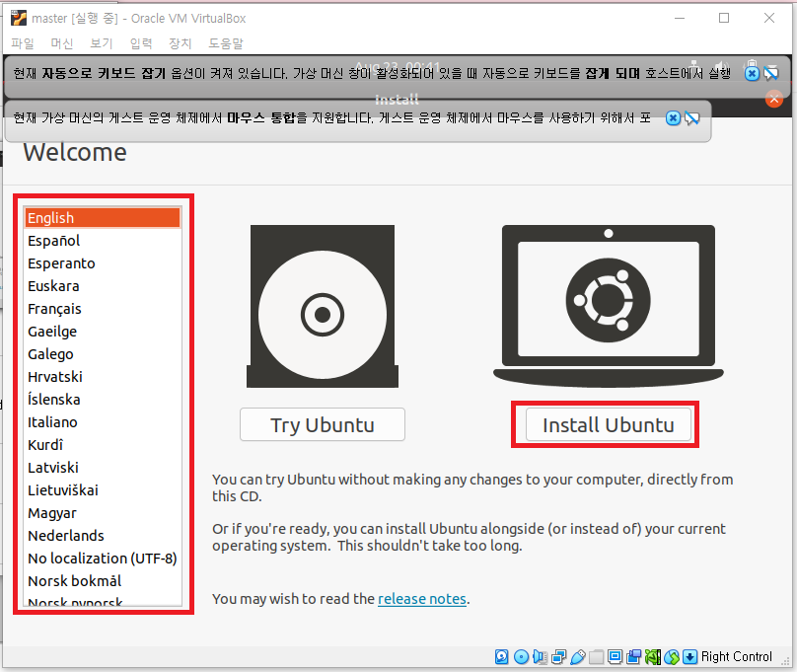Click the shared folders status bar icon
Image resolution: width=797 pixels, height=672 pixels.
(596, 657)
